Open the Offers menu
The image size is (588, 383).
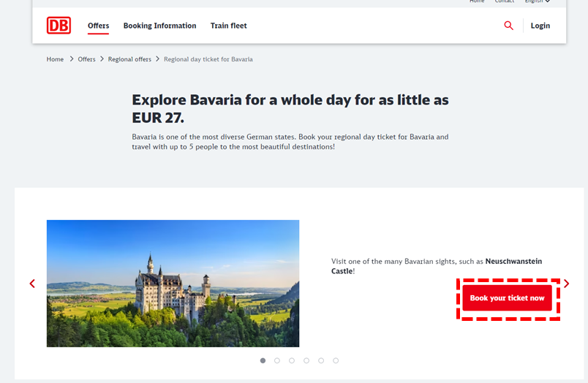click(98, 26)
